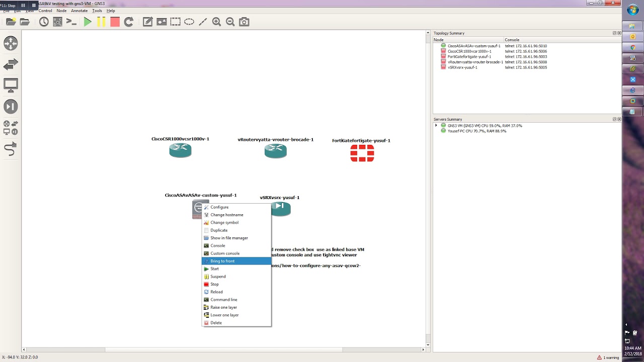Click the canvas horizontal scrollbar
Image resolution: width=644 pixels, height=362 pixels.
click(x=223, y=349)
